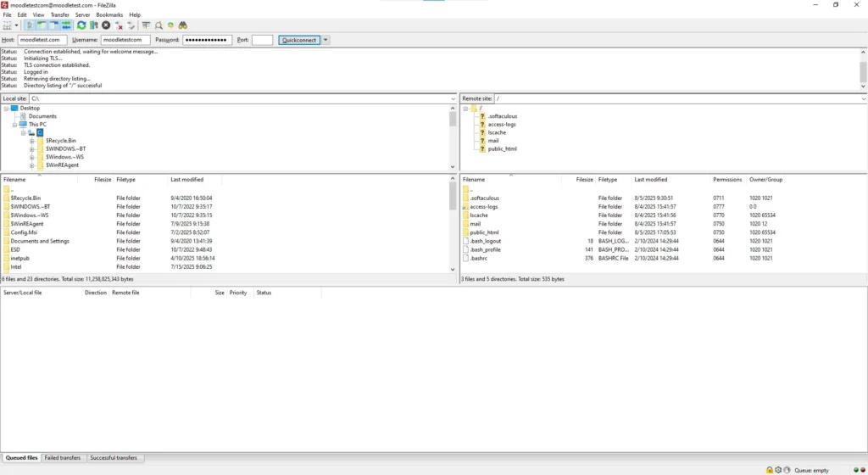Toggle the local directory tree view
This screenshot has width=868, height=475.
coord(42,25)
